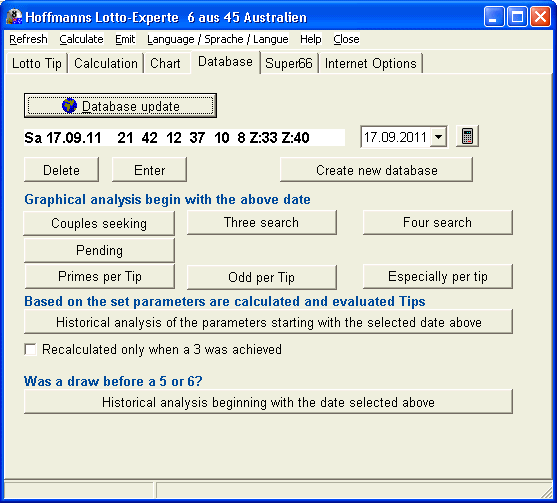Open the Language / Sprache / Langue menu
The height and width of the screenshot is (503, 557).
click(x=218, y=39)
